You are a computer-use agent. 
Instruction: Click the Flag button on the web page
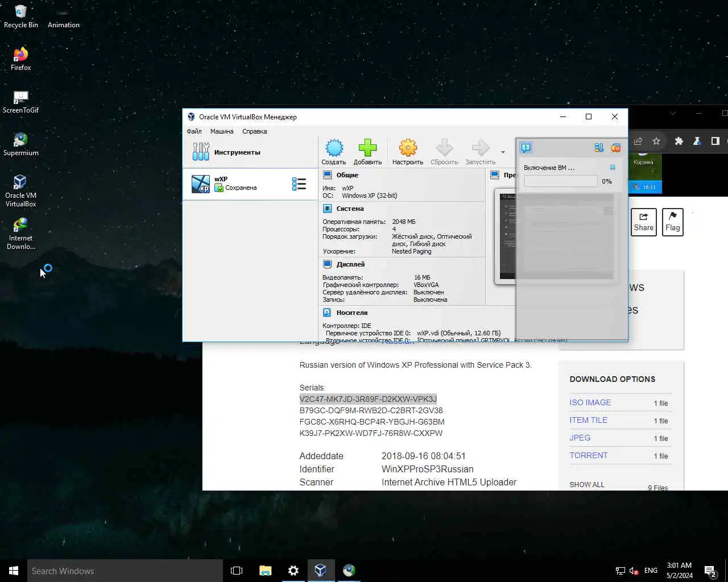click(x=673, y=222)
